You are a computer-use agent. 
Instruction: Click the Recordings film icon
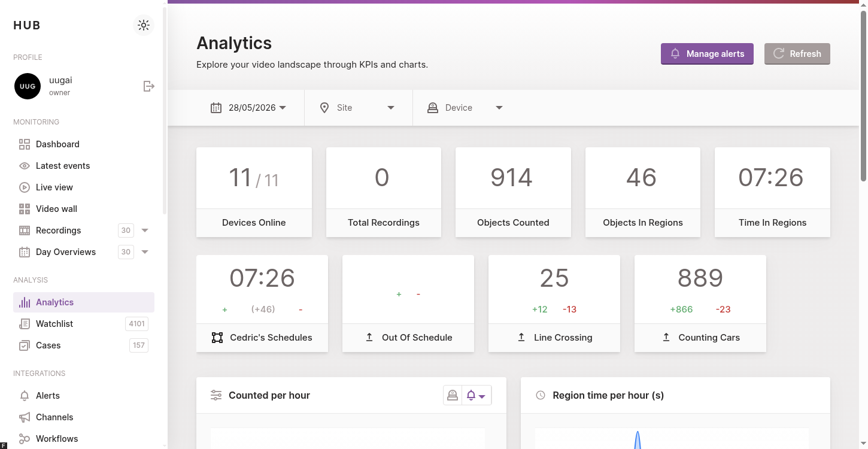pyautogui.click(x=25, y=230)
